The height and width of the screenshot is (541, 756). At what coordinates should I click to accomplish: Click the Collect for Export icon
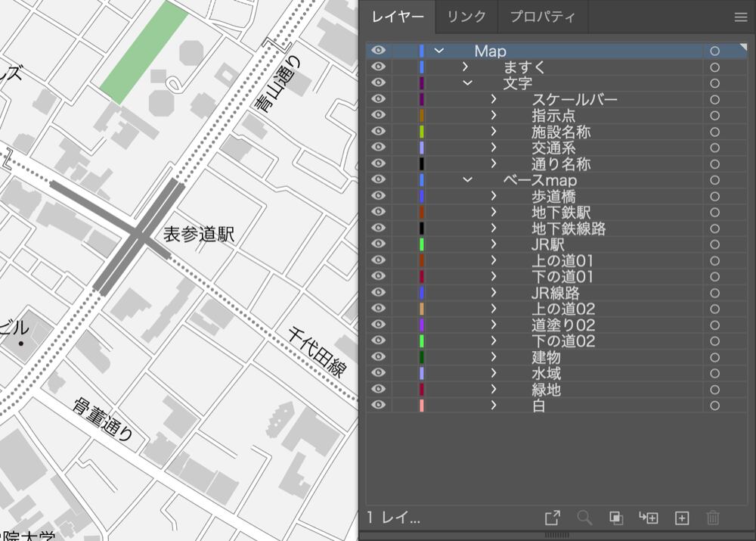553,518
